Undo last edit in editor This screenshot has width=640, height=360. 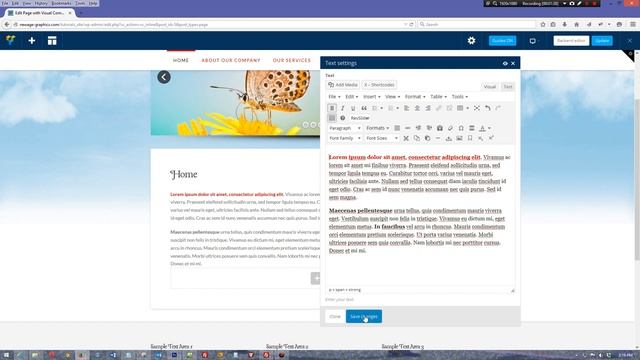(487, 108)
